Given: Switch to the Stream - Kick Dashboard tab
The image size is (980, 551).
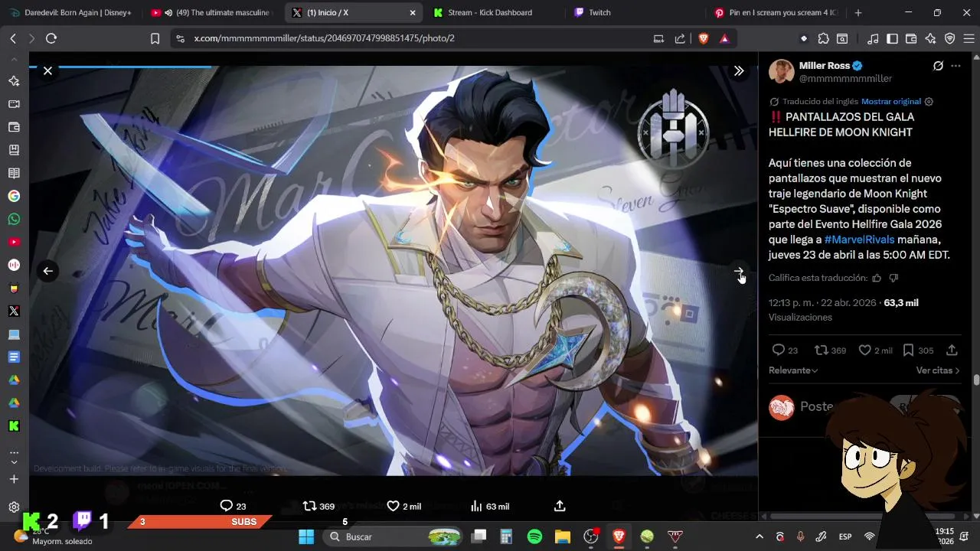Looking at the screenshot, I should tap(490, 12).
